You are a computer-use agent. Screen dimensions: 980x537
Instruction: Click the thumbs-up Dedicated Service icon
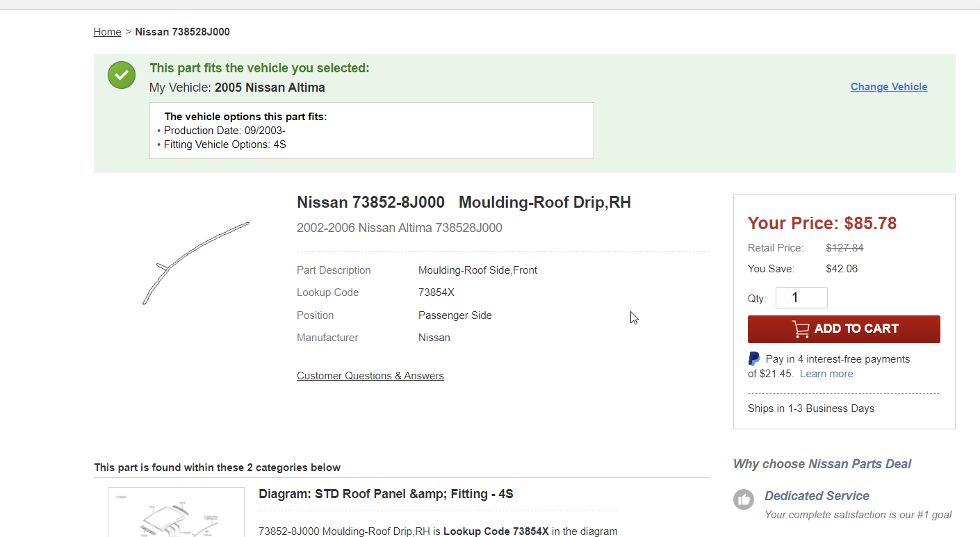744,499
